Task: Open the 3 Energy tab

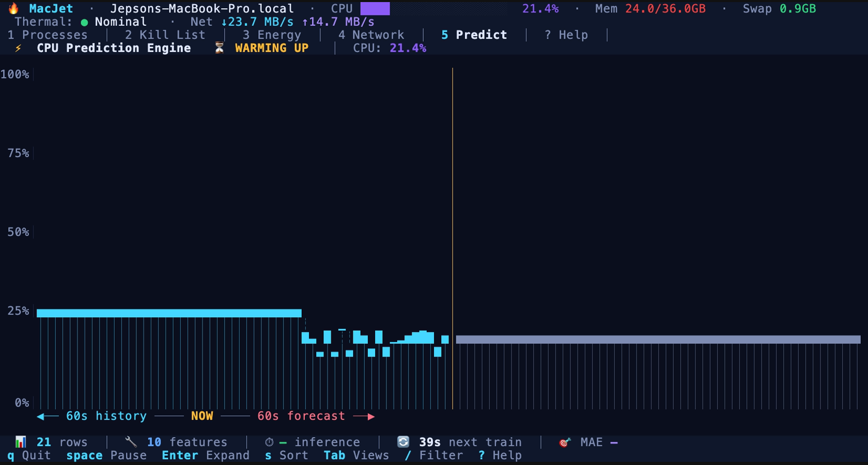Action: (272, 35)
